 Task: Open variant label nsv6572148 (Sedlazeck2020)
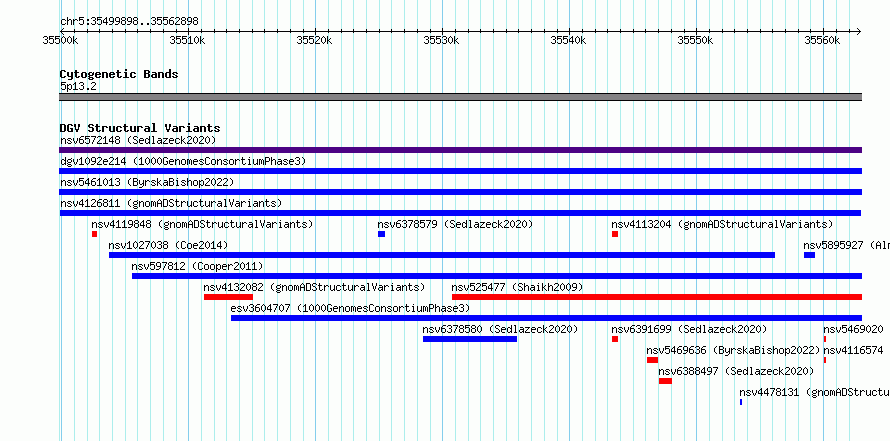pos(138,140)
